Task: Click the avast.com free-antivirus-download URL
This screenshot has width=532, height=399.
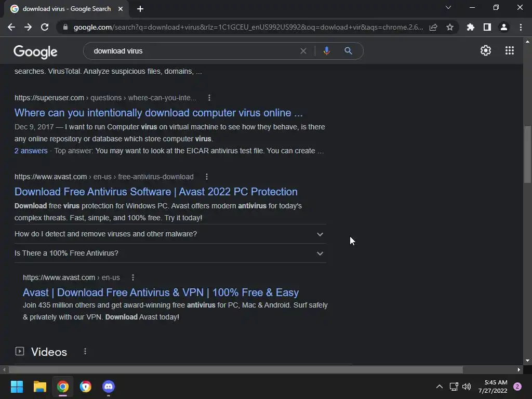Action: (104, 177)
